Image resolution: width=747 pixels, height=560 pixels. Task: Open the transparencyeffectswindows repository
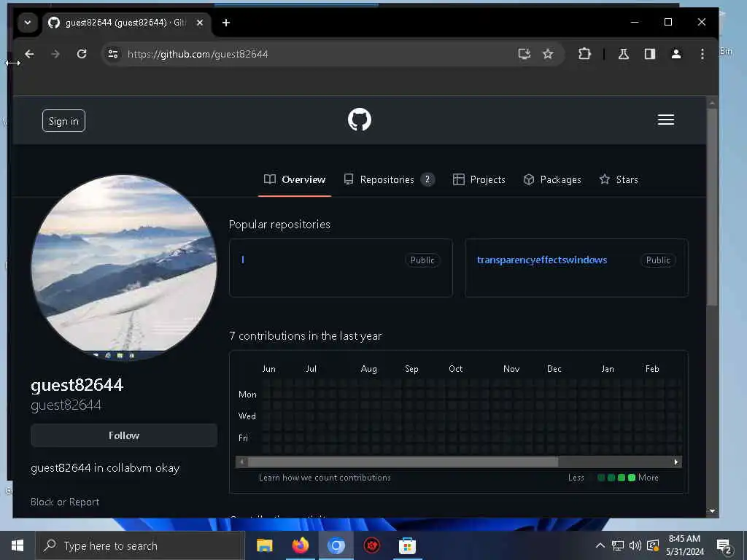542,260
